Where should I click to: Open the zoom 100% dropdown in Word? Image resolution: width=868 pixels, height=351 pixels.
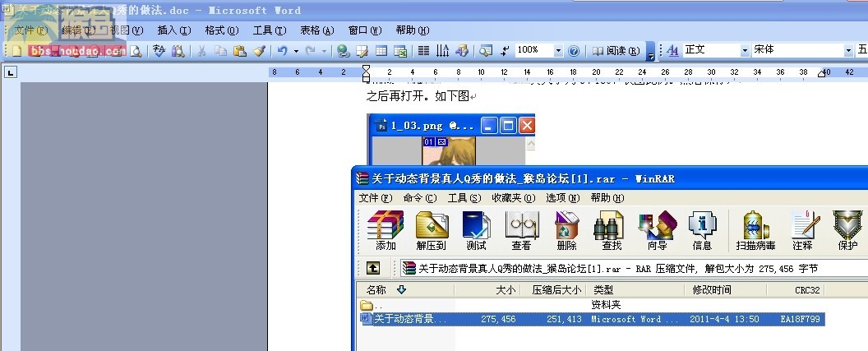coord(558,50)
